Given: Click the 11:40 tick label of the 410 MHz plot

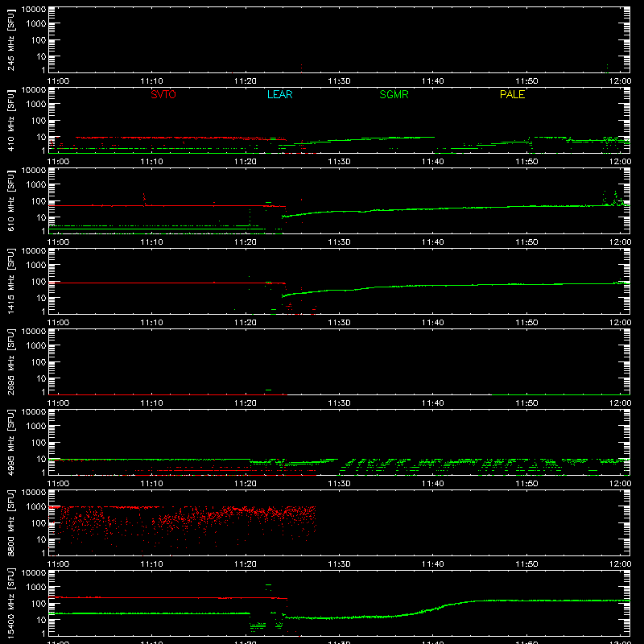Looking at the screenshot, I should [433, 162].
